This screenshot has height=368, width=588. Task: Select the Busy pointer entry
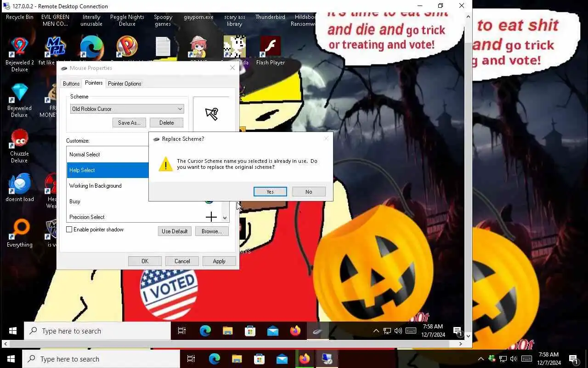108,201
